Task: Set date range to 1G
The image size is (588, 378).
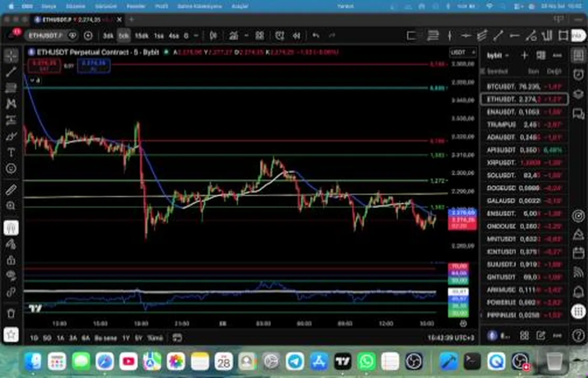Action: coord(34,338)
